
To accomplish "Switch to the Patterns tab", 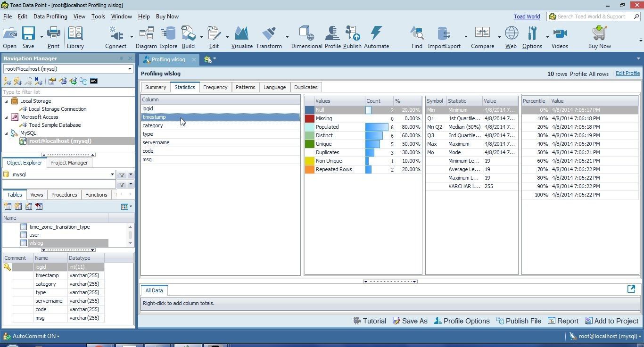I will click(x=245, y=87).
